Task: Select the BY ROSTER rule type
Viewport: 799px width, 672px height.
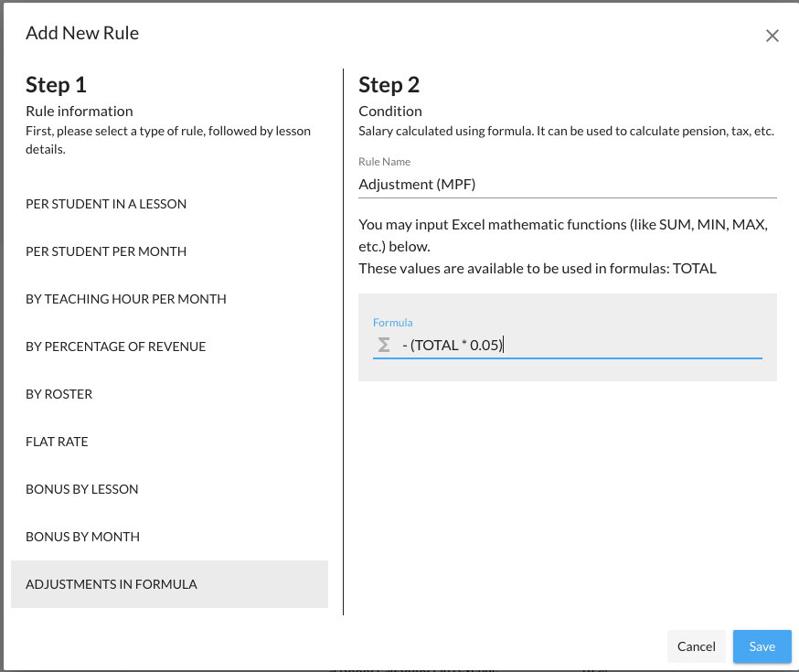Action: tap(59, 394)
